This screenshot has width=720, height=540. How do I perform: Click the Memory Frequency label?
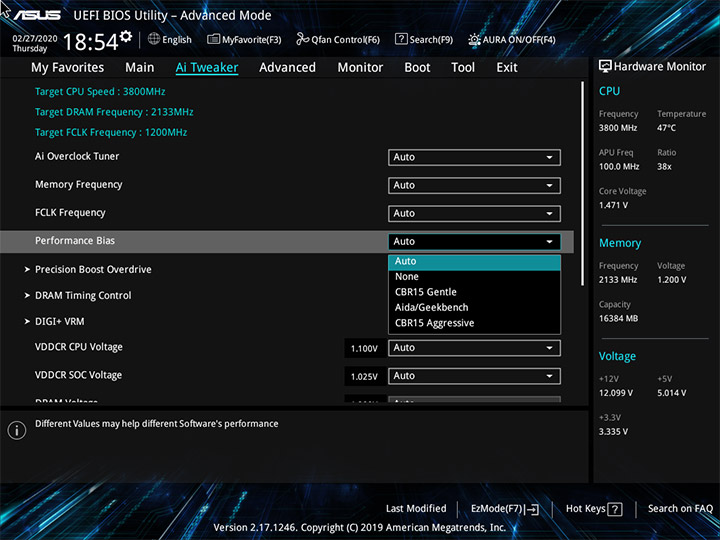(x=79, y=185)
